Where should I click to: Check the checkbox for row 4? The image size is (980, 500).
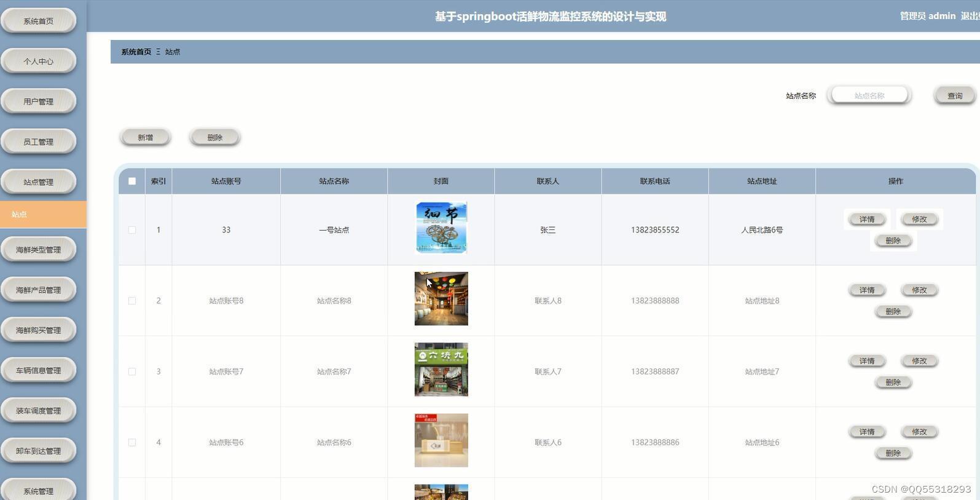pos(132,442)
